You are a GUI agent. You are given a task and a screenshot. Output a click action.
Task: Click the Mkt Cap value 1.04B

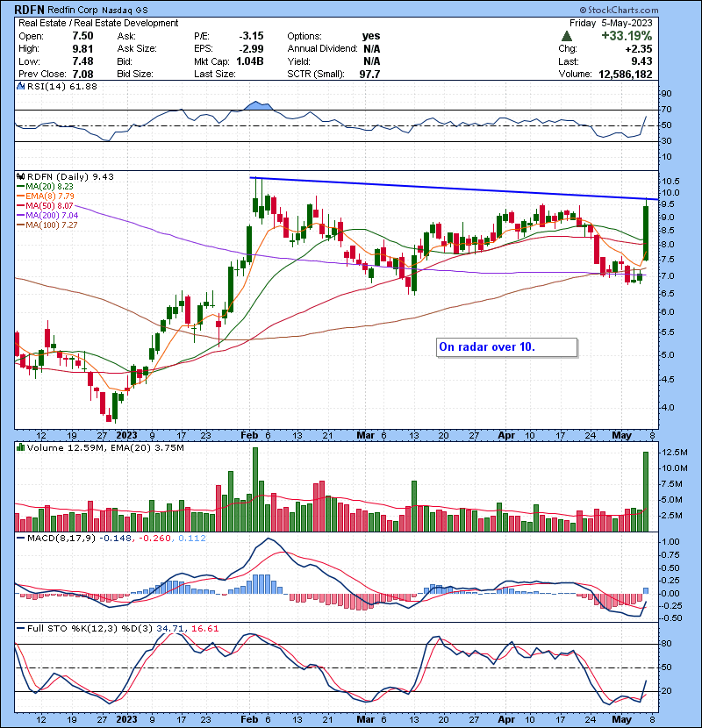click(250, 61)
